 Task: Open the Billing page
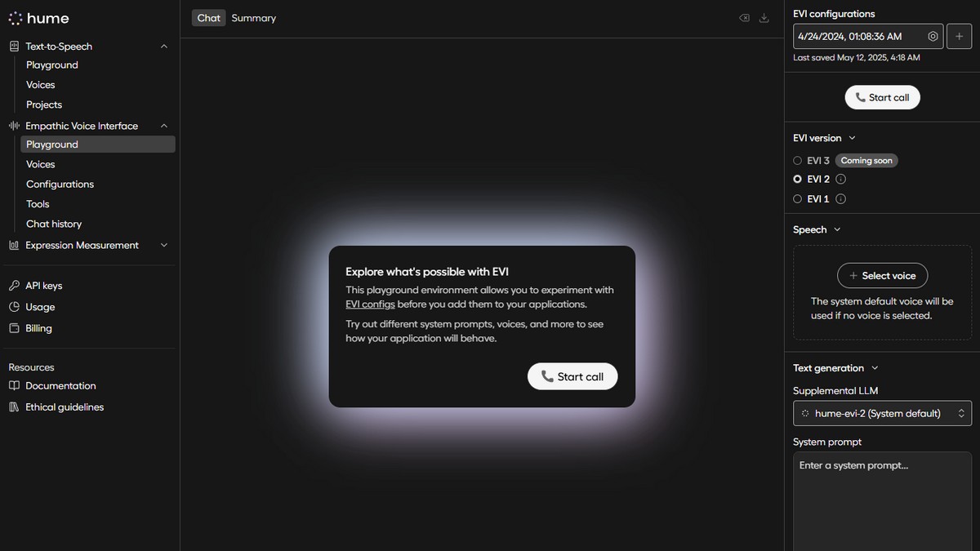[x=38, y=328]
